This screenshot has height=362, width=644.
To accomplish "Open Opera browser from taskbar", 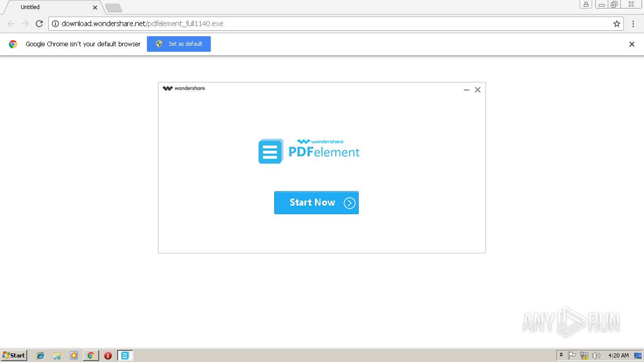I will click(x=108, y=355).
